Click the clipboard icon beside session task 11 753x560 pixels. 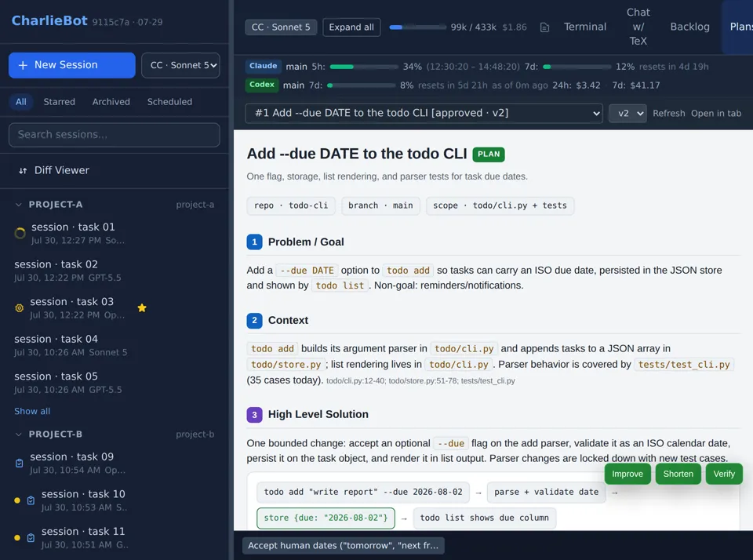(31, 538)
